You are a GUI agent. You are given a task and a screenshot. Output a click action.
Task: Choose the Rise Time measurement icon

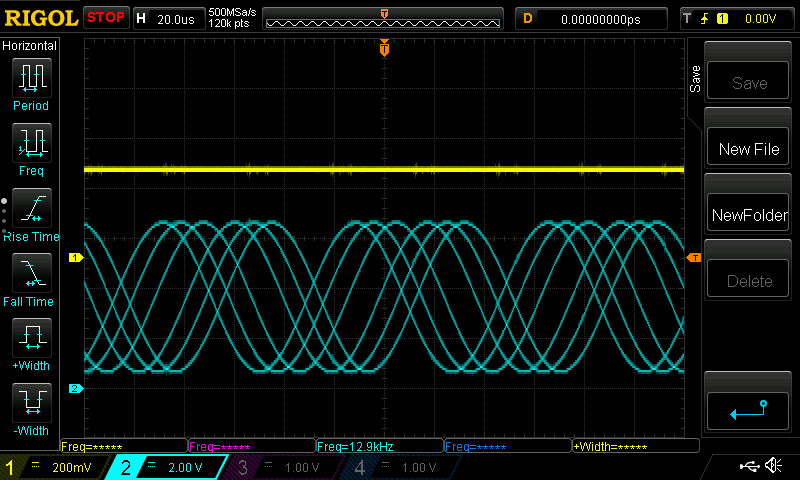tap(31, 207)
